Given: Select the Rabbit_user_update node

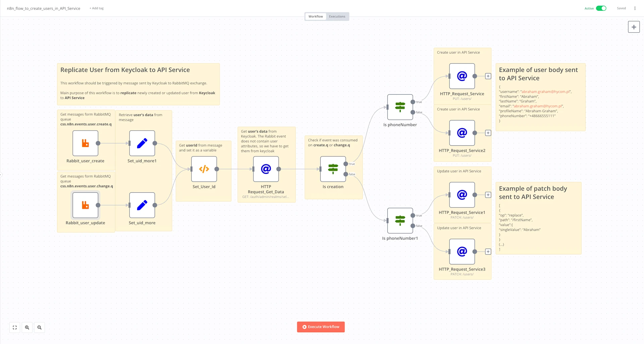Looking at the screenshot, I should coord(85,205).
